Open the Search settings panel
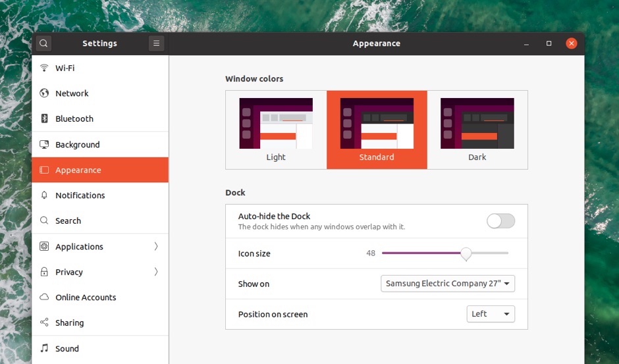Screen dimensions: 619x364 click(68, 221)
